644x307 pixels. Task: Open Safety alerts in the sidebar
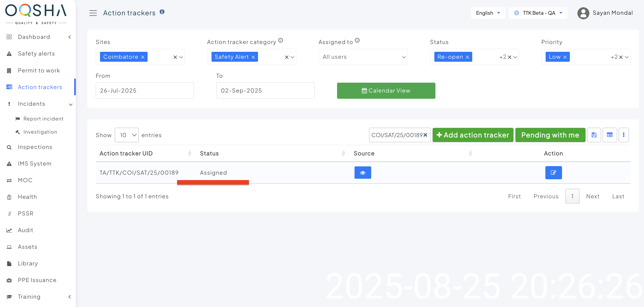tap(36, 54)
